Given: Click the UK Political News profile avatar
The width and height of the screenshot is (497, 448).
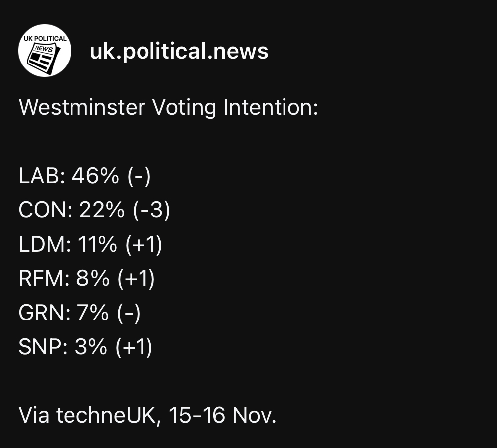Looking at the screenshot, I should (x=44, y=51).
